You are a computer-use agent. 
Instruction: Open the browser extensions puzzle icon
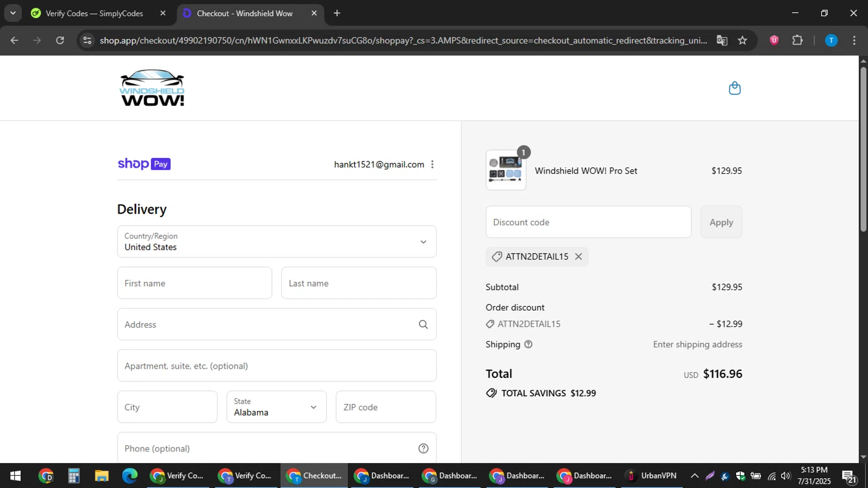pyautogui.click(x=797, y=41)
